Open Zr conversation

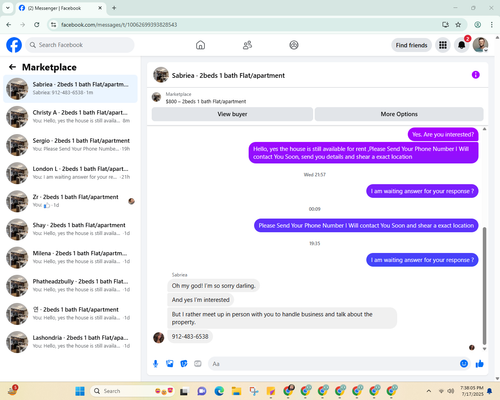point(70,201)
